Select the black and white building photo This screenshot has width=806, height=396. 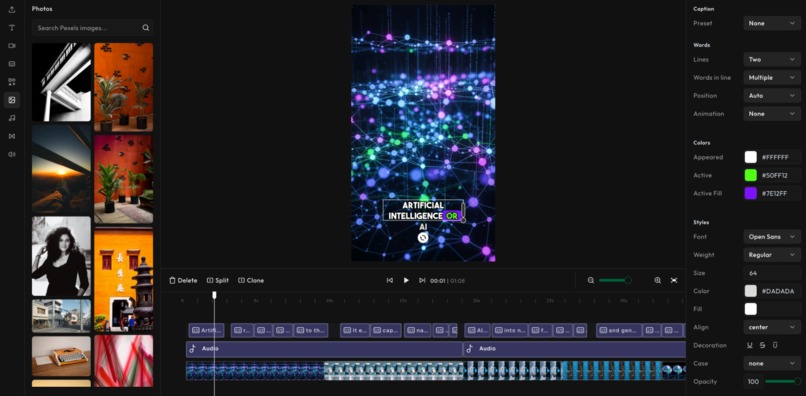point(61,82)
